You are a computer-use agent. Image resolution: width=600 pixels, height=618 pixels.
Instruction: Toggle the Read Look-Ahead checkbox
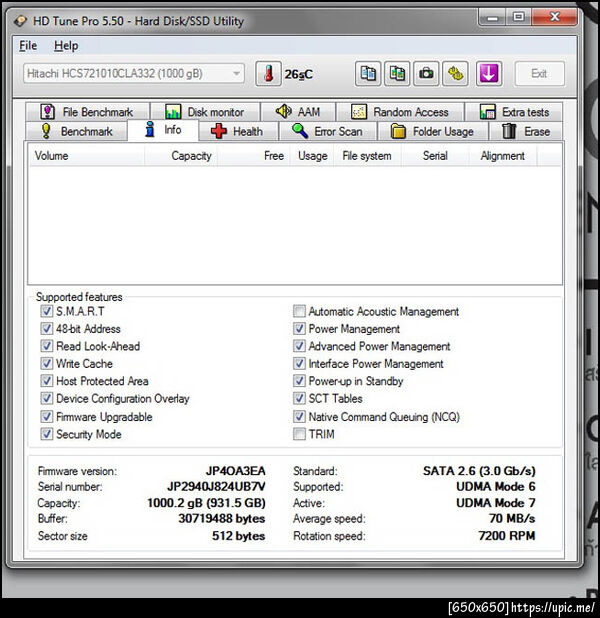coord(47,346)
